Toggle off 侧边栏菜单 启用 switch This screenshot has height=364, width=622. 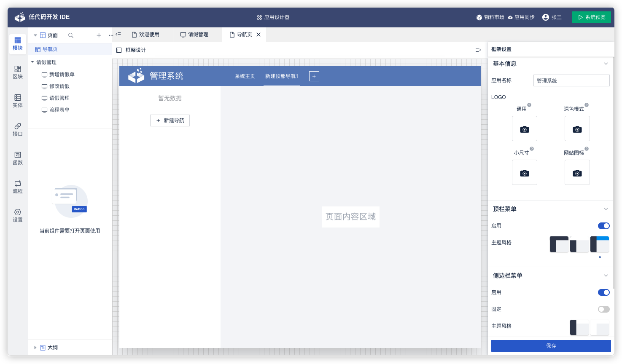[603, 292]
